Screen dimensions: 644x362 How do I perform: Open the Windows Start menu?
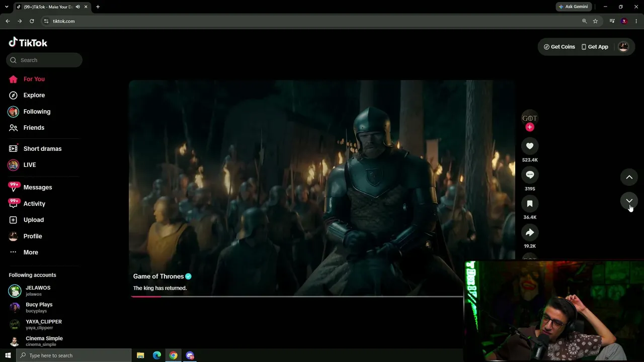8,355
